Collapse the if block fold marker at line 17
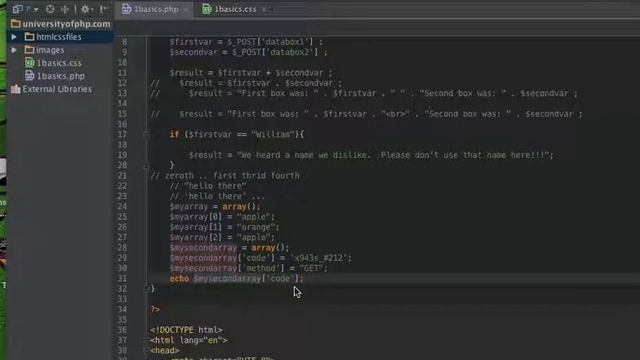Screen dimensions: 640x360 pos(146,134)
